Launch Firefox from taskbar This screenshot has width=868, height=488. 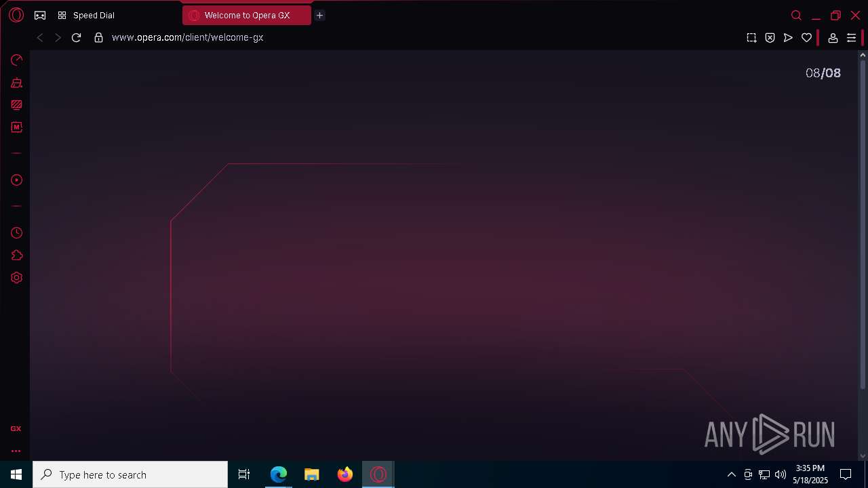(x=345, y=474)
